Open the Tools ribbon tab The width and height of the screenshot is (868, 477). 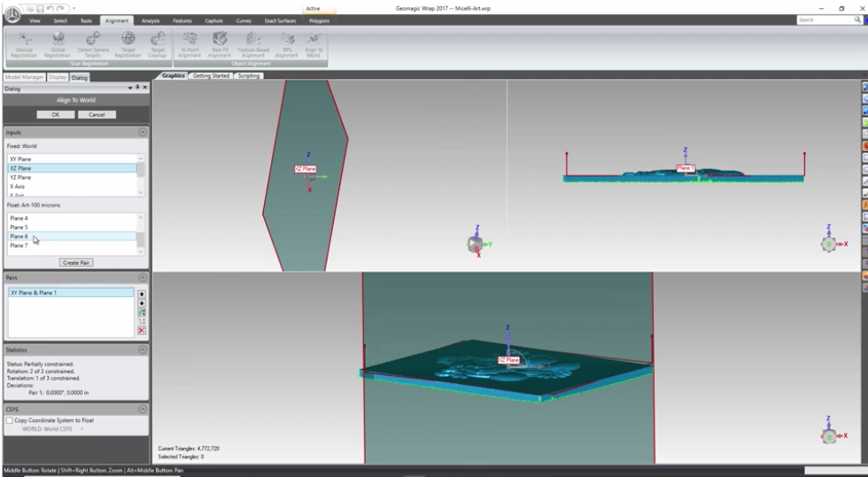click(x=86, y=20)
